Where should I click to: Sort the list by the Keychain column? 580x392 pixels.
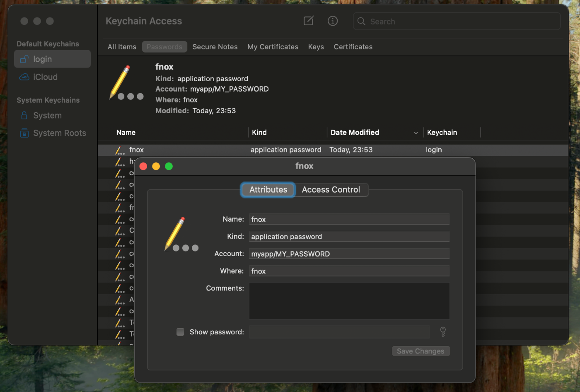(442, 133)
